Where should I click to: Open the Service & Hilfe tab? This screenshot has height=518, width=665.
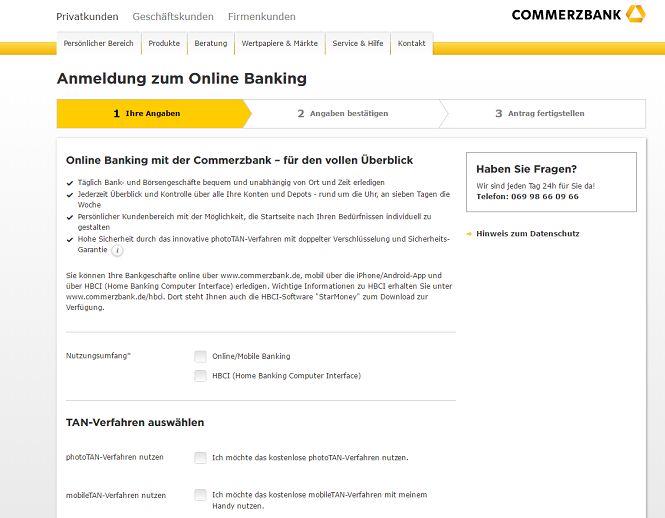[x=358, y=43]
